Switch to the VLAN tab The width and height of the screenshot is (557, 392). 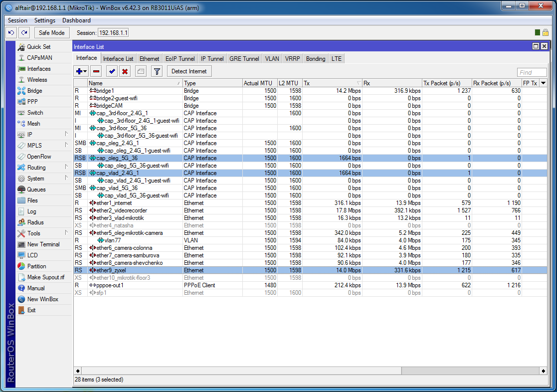click(272, 59)
